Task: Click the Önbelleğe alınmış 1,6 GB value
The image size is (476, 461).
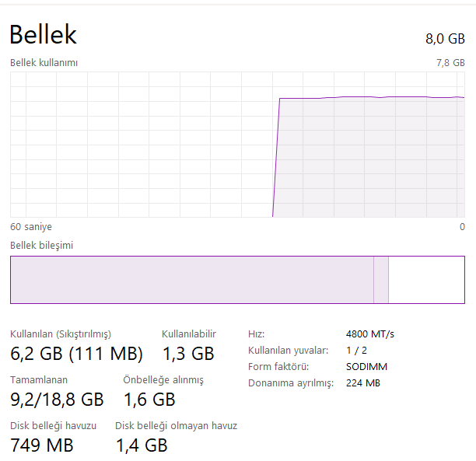Action: point(149,400)
